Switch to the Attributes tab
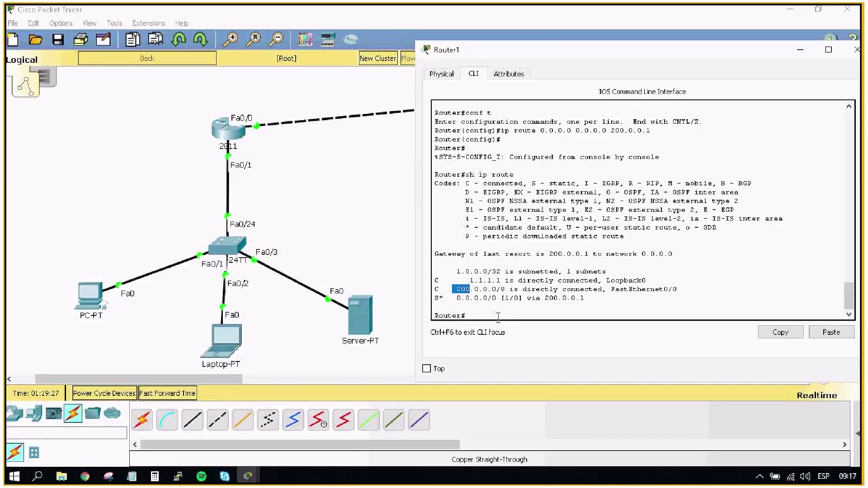The image size is (868, 488). tap(509, 74)
